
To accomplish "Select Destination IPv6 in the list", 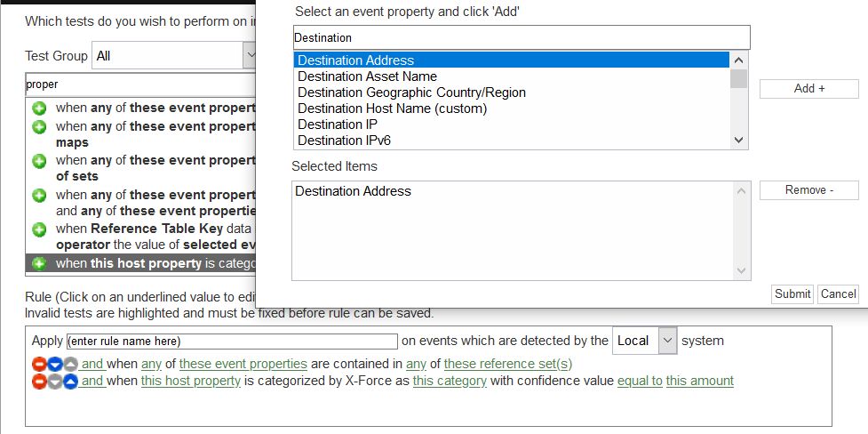I will pyautogui.click(x=345, y=141).
